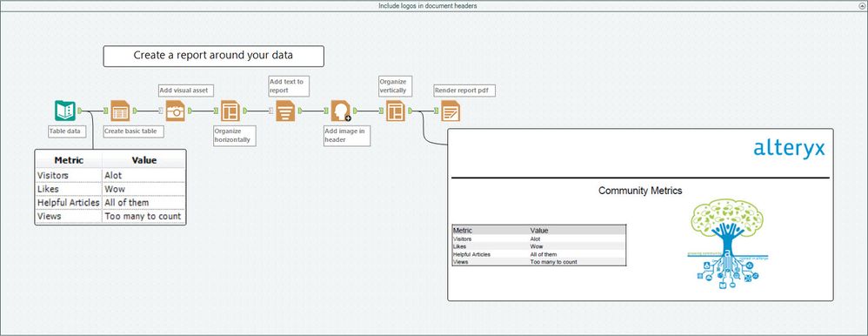Viewport: 868px width, 336px height.
Task: Click the 'Community Metrics' report title
Action: pos(640,191)
